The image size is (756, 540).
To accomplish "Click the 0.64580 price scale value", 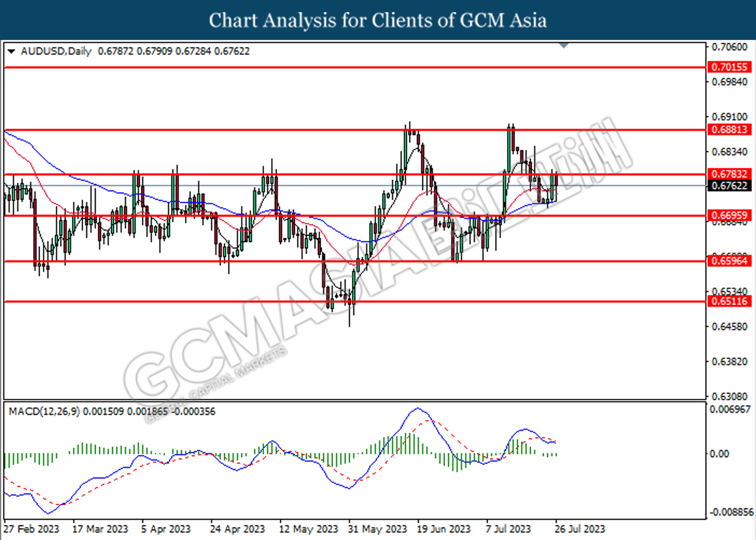I will tap(729, 327).
